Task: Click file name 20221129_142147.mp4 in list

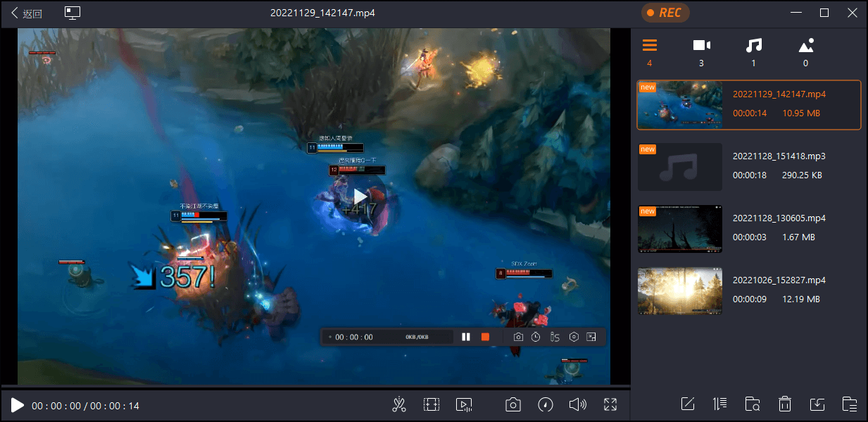Action: [x=779, y=94]
